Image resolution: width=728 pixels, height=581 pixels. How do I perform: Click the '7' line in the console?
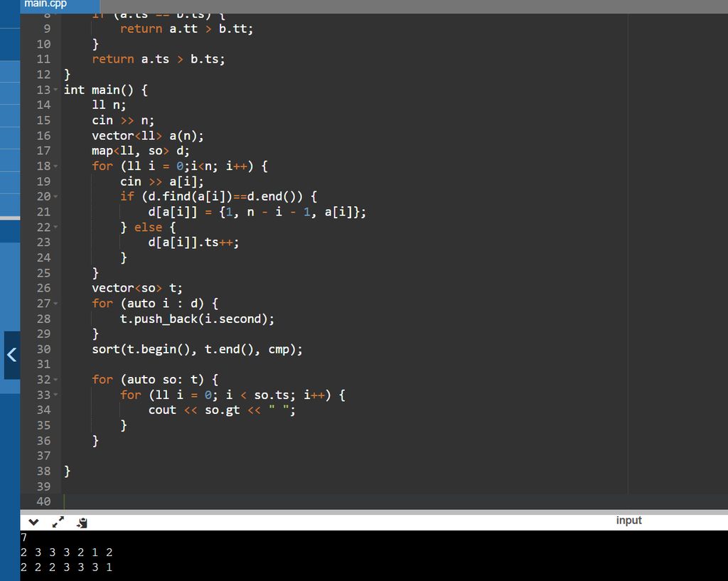pyautogui.click(x=23, y=538)
